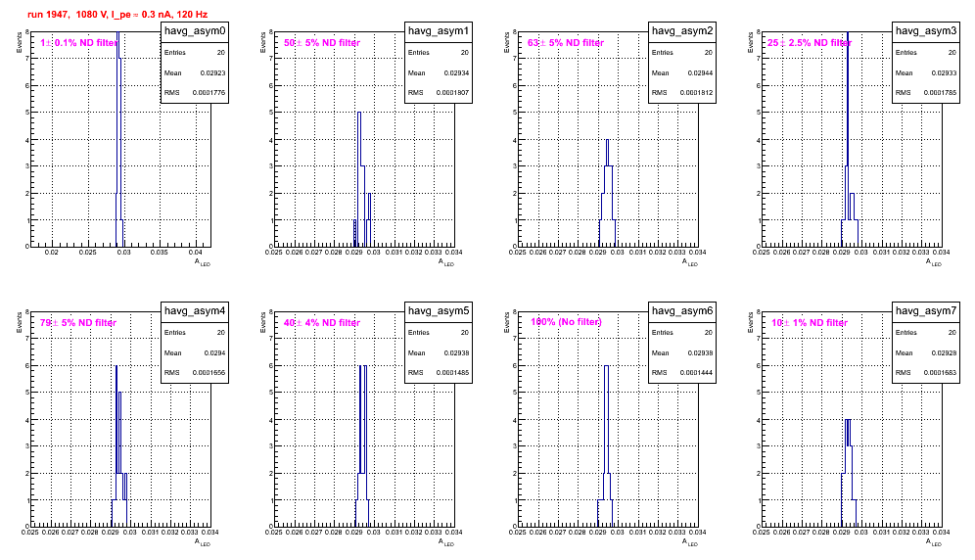Click the red run 1947 title text
Viewport: 975px width, 560px height.
click(117, 14)
